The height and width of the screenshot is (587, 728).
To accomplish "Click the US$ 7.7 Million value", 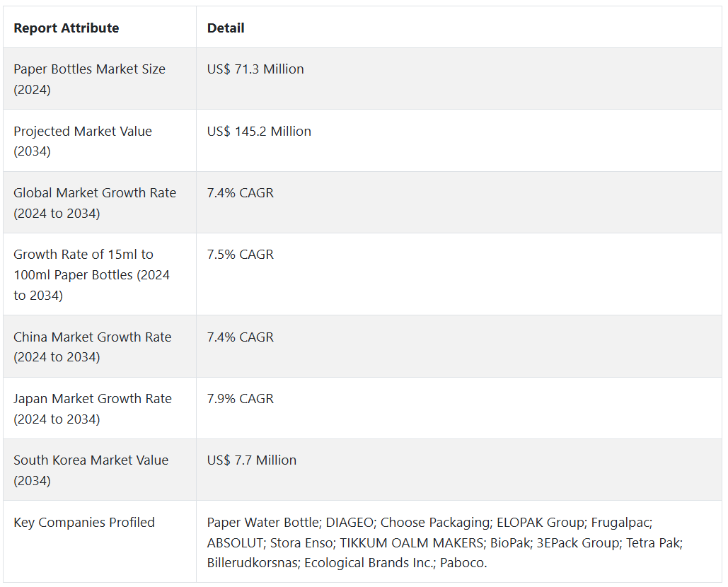I will 251,460.
